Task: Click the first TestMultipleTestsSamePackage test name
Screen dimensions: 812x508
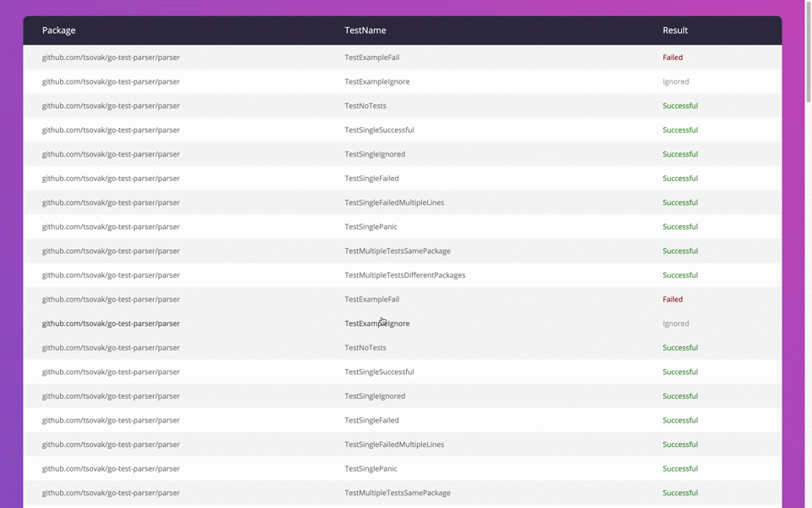Action: point(398,251)
